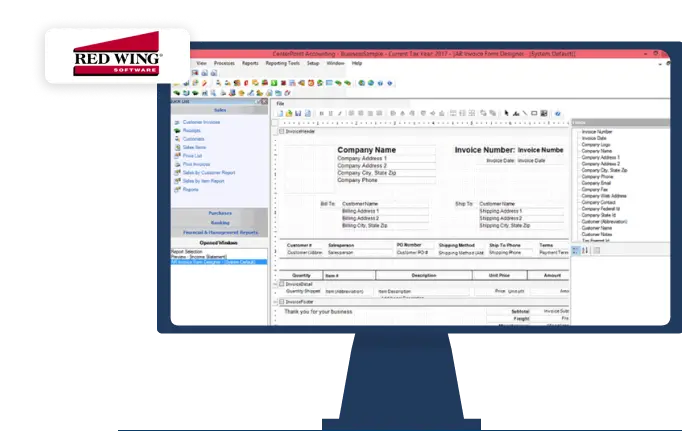Open the Help menu
Screen dimensions: 682x431
tap(357, 63)
